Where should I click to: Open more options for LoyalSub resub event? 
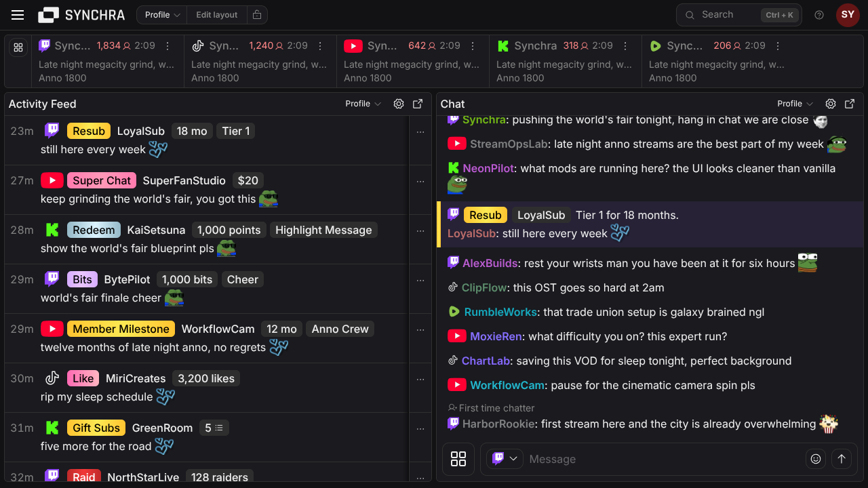420,132
